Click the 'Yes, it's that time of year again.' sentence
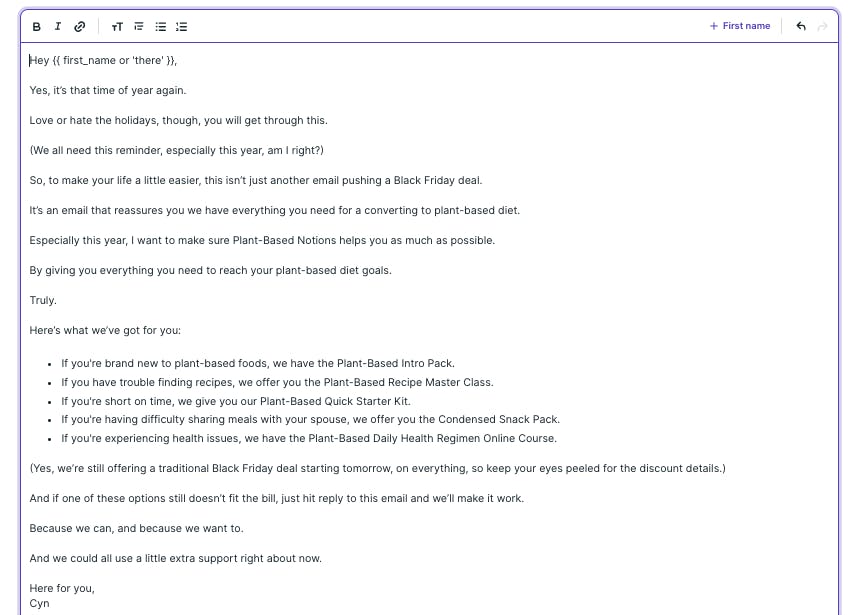The height and width of the screenshot is (615, 860). tap(108, 91)
